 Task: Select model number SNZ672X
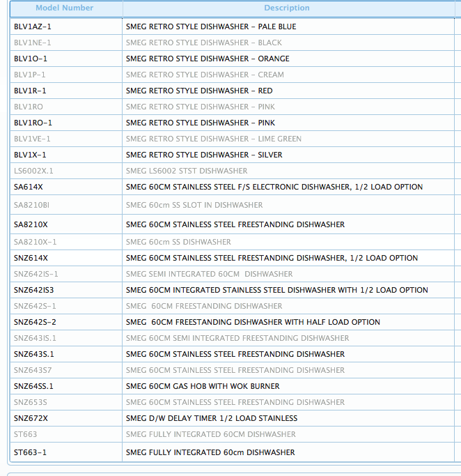[31, 419]
